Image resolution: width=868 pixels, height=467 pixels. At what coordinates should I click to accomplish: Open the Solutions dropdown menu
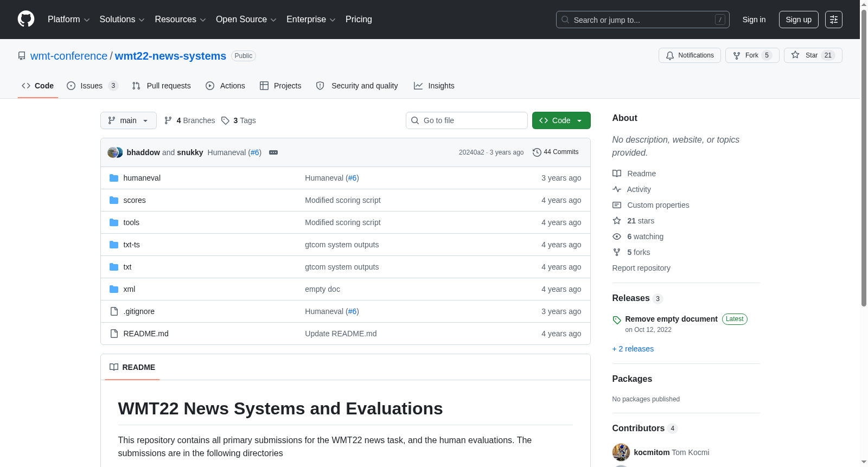(122, 20)
